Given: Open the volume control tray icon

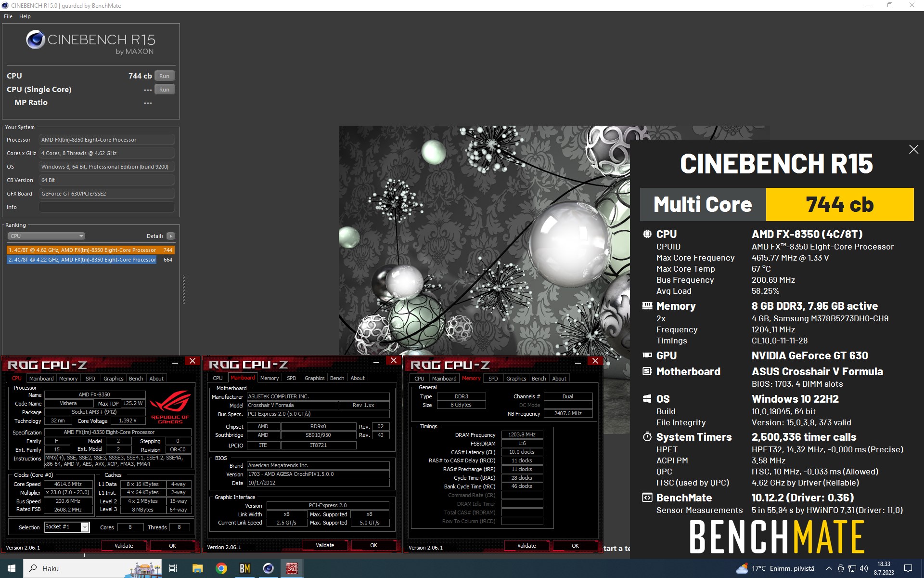Looking at the screenshot, I should [x=864, y=568].
